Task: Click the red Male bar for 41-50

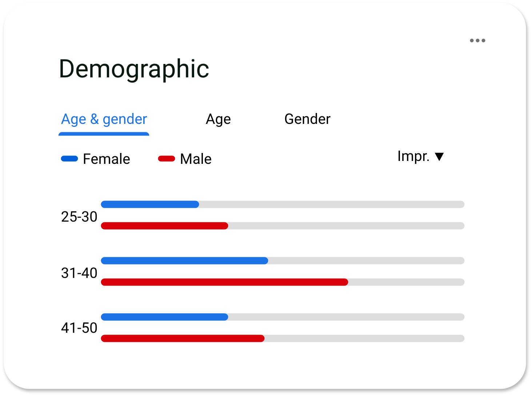Action: (x=183, y=339)
